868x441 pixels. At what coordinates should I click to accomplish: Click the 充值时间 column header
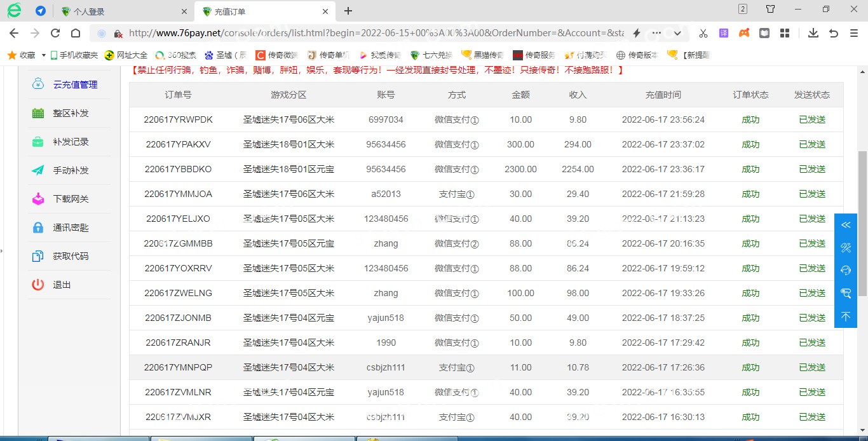coord(663,95)
